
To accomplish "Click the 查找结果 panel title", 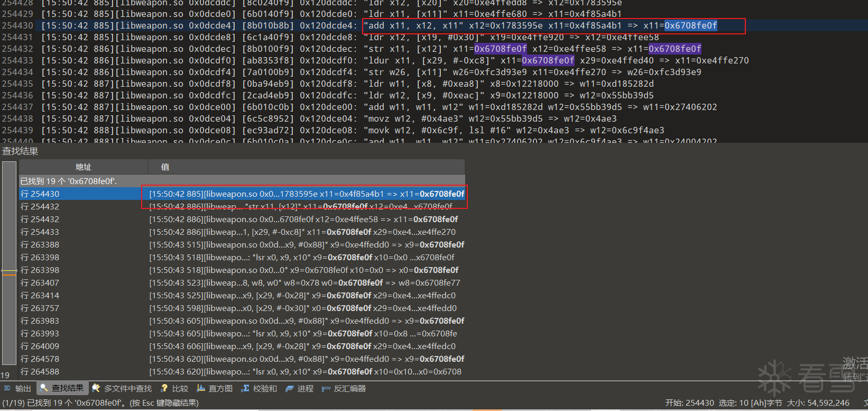I will (x=20, y=151).
